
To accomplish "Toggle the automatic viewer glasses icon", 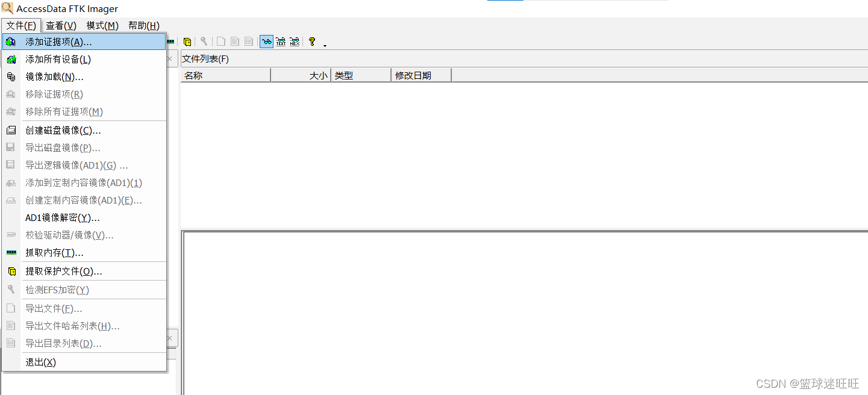I will point(266,42).
